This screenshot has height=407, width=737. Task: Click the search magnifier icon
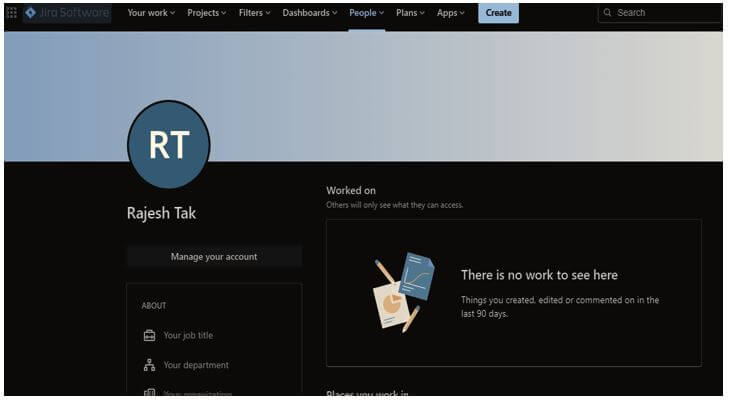tap(607, 13)
